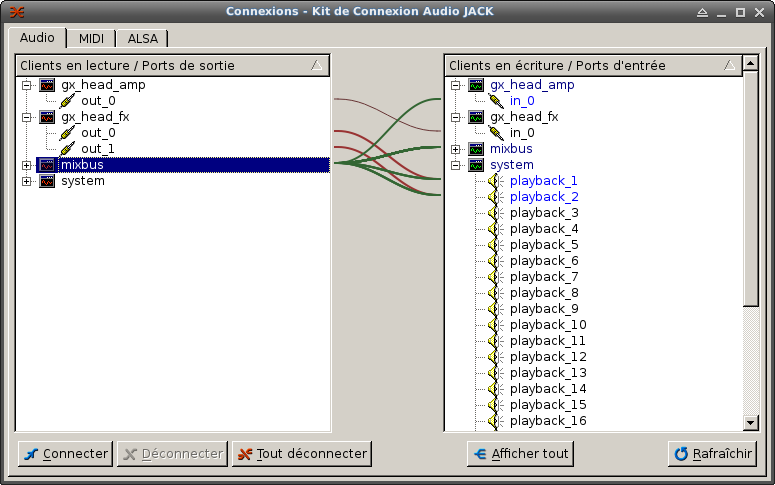Select mixbus client in input list

(x=511, y=149)
